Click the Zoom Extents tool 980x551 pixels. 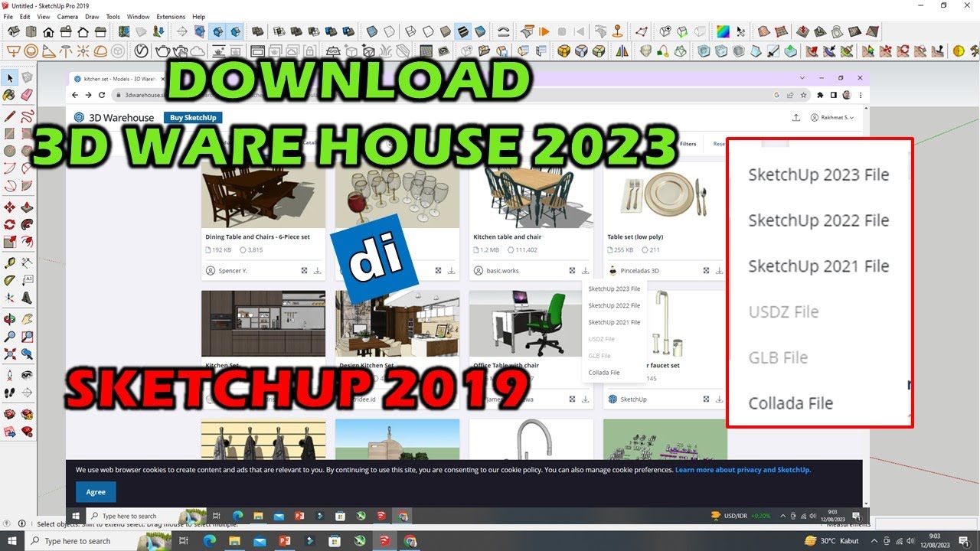coord(10,353)
